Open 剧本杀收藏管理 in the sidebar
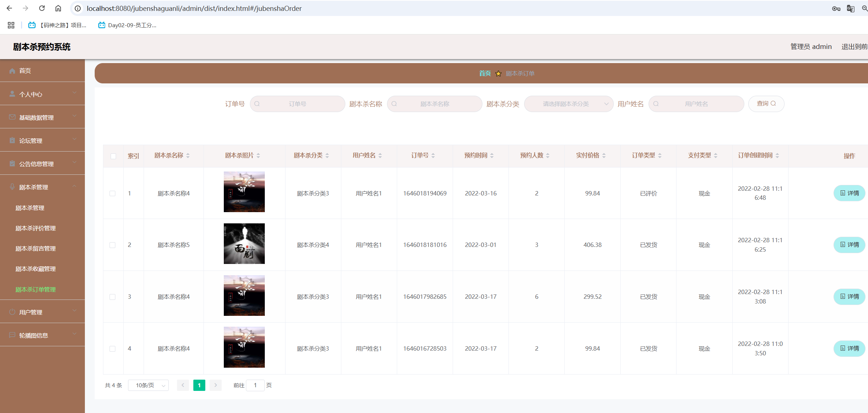 pyautogui.click(x=36, y=269)
